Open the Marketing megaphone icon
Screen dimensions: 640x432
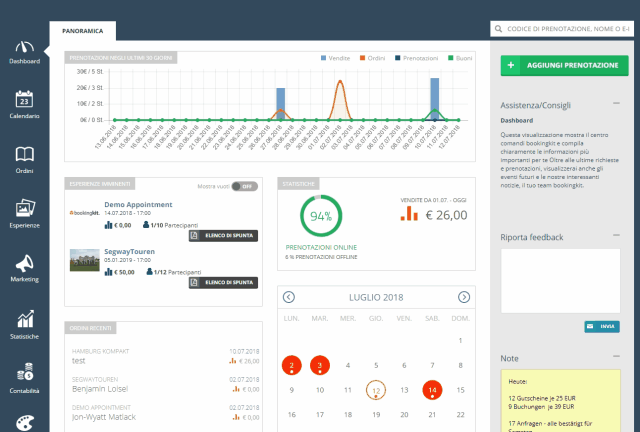pos(25,263)
